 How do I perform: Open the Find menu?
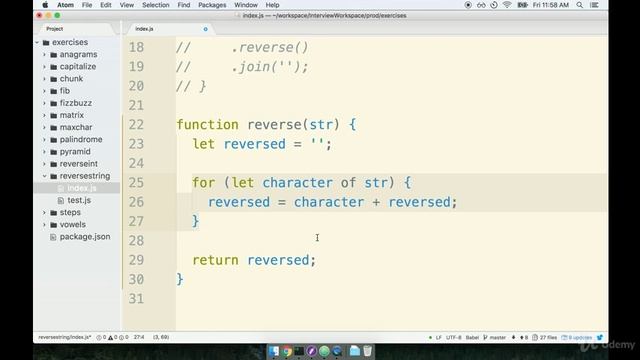click(184, 5)
